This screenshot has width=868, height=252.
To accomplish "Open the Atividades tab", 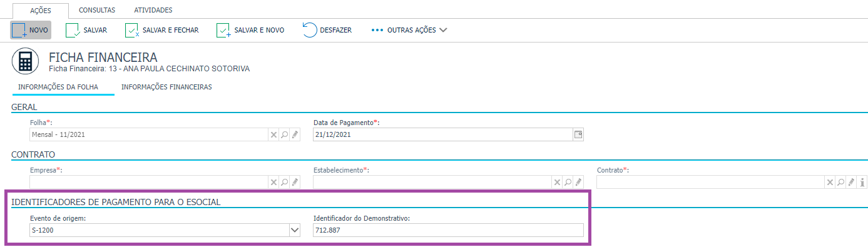I will [153, 10].
